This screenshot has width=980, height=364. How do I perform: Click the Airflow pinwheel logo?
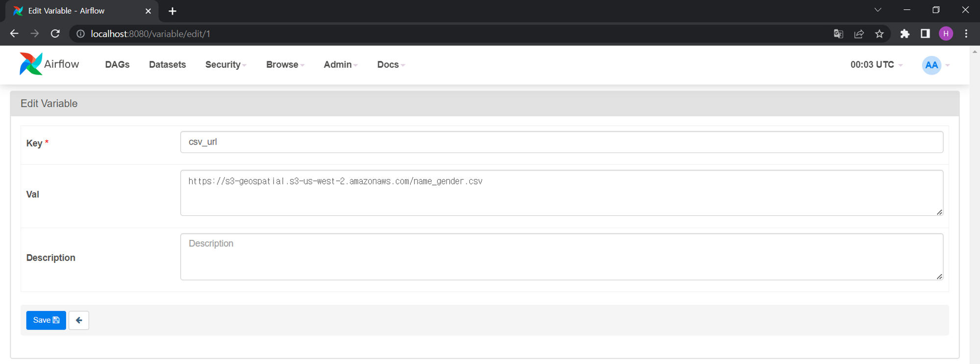tap(31, 64)
